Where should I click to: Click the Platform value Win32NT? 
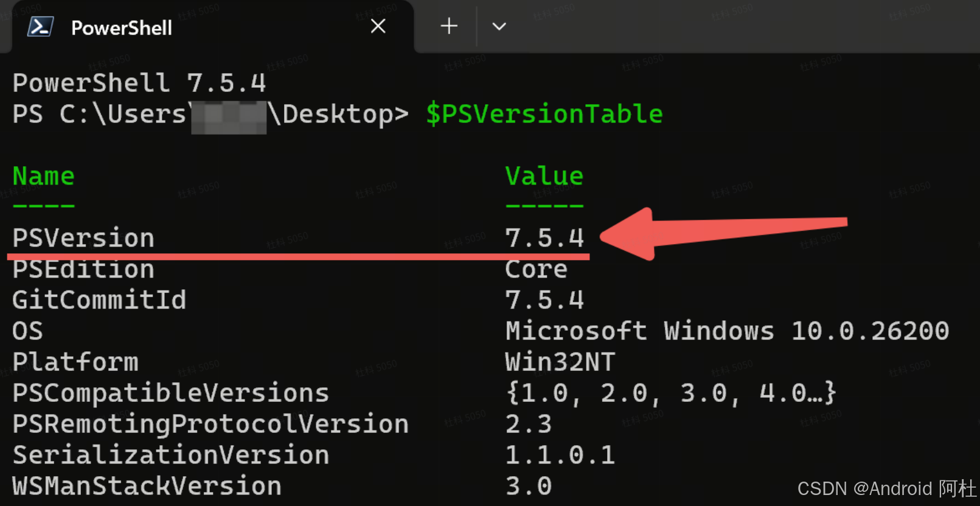point(560,362)
